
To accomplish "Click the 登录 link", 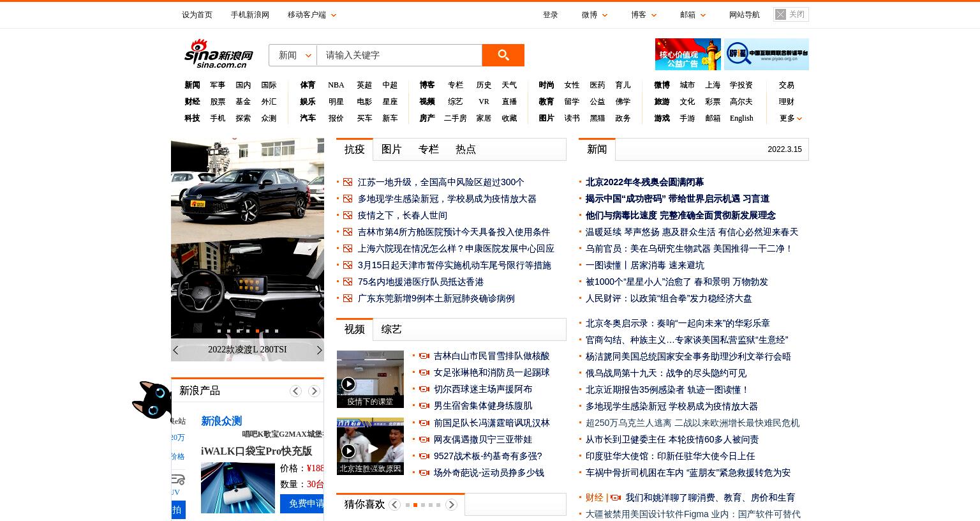I will [x=551, y=15].
